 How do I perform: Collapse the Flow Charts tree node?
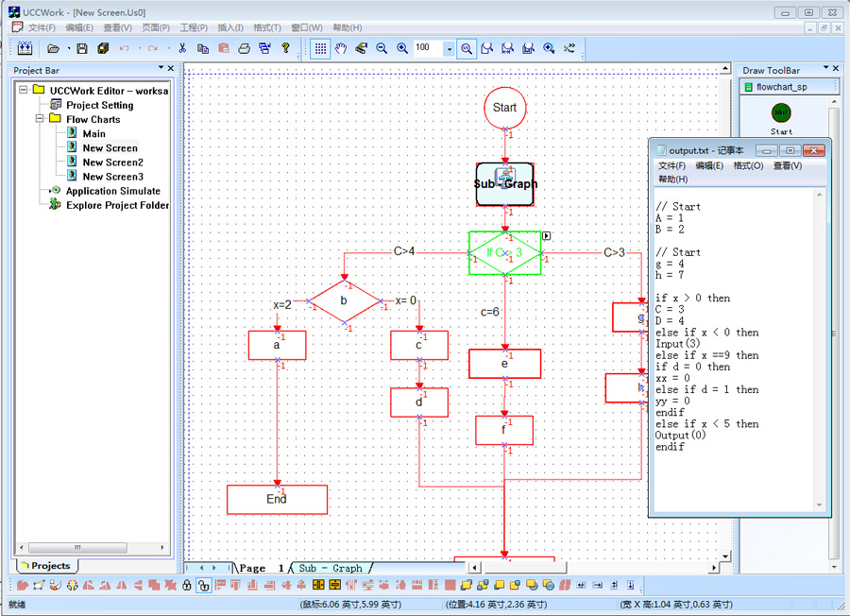tap(41, 120)
